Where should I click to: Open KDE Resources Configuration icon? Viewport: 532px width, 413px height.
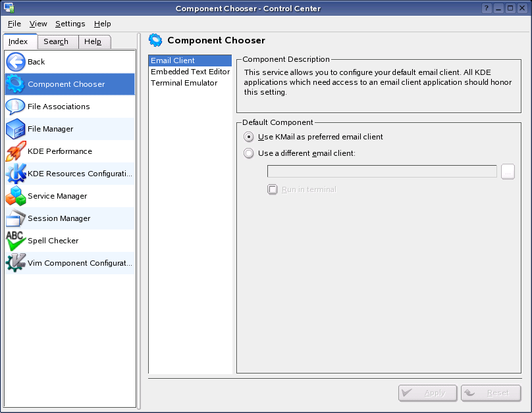pyautogui.click(x=16, y=174)
